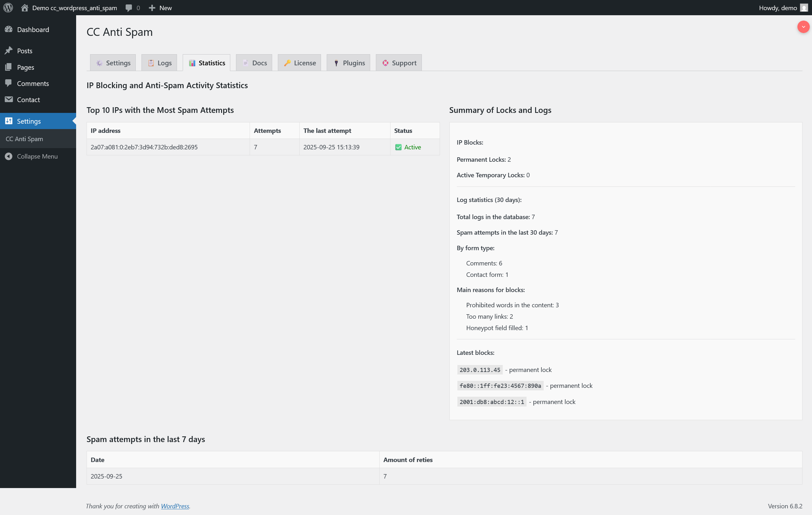
Task: Open the site via Demo cc_wordpress_anti_spam link
Action: click(x=75, y=7)
